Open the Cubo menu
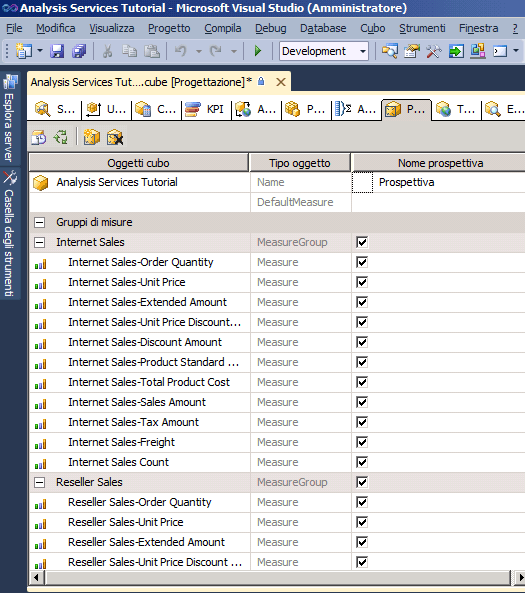The width and height of the screenshot is (525, 593). tap(373, 28)
